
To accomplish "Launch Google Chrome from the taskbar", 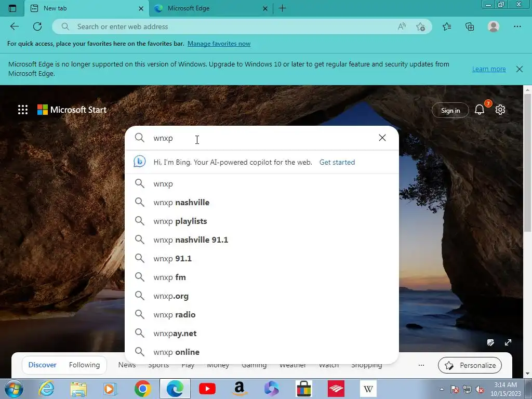I will 142,389.
